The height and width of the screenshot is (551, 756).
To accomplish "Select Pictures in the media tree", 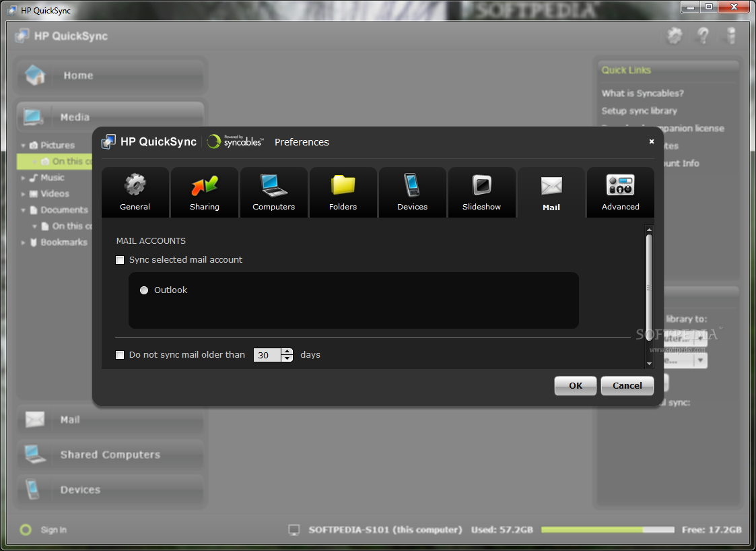I will click(57, 145).
